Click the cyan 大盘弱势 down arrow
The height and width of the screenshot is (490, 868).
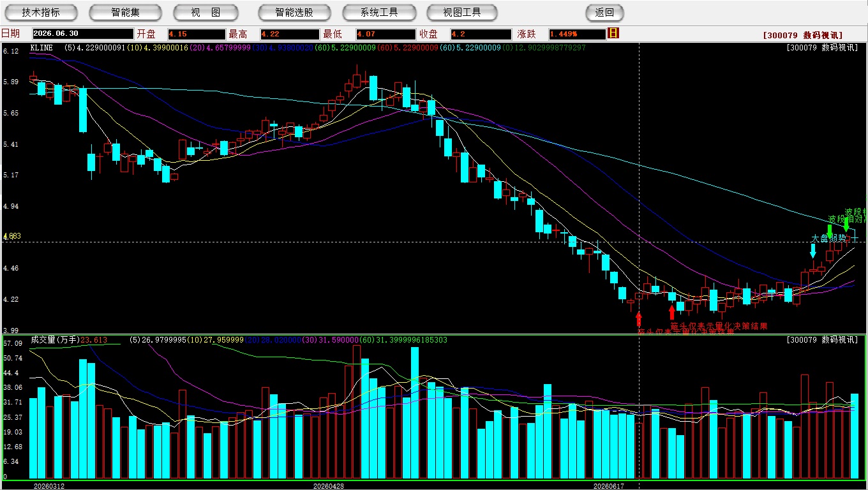(x=812, y=251)
